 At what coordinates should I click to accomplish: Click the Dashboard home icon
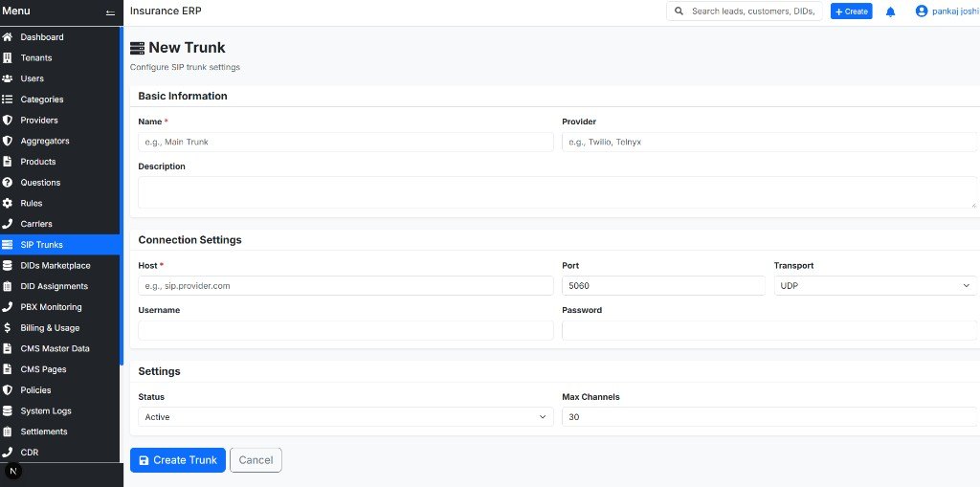(8, 37)
